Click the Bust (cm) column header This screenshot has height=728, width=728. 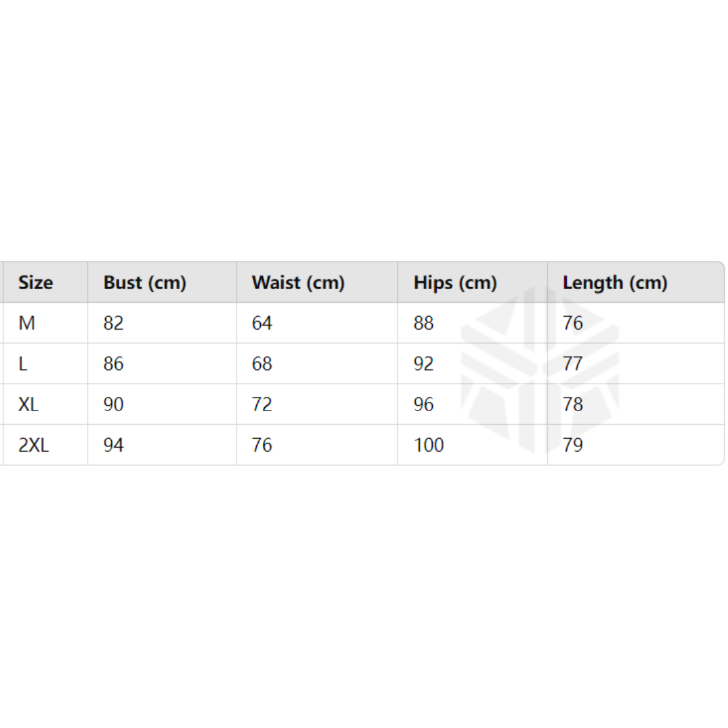145,283
